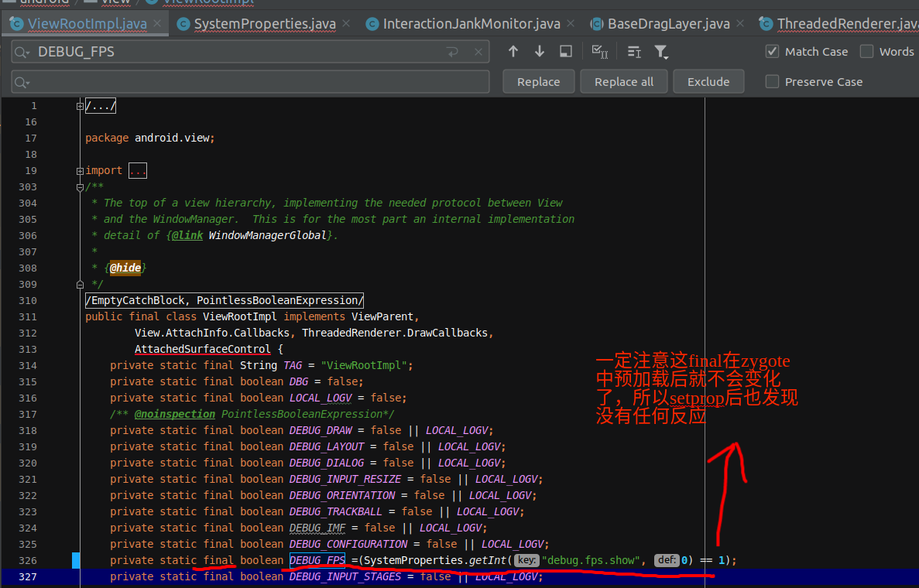Click class icon on InteractionJankMonitor.java tab

372,24
